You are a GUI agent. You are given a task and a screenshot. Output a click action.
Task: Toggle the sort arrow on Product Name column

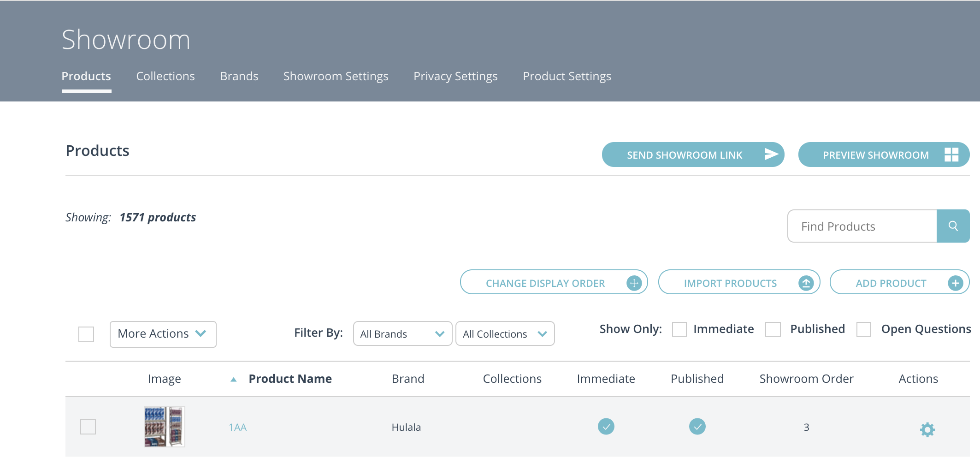click(x=234, y=379)
